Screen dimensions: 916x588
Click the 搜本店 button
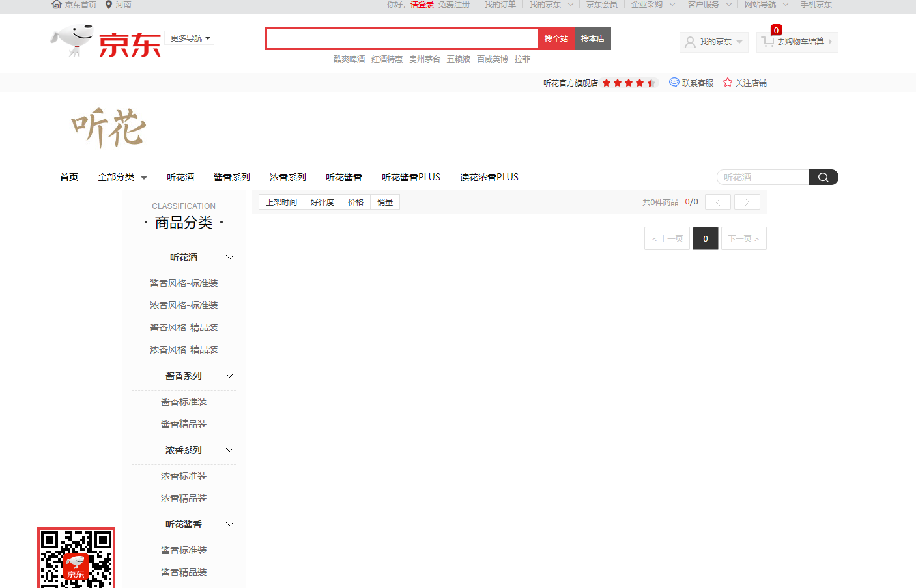593,39
